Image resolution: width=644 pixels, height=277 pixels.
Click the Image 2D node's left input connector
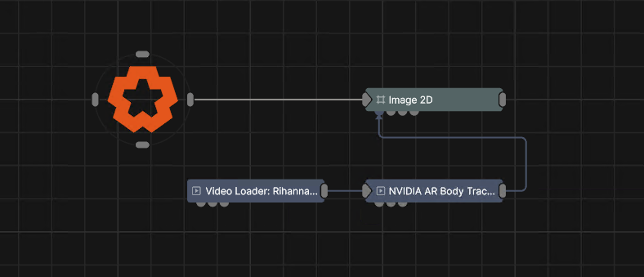[367, 100]
